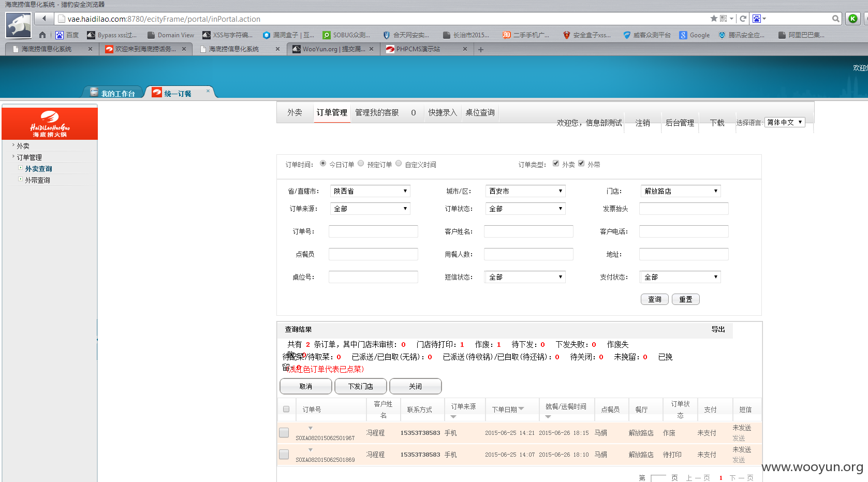Open the XSS与字符编 bookmark
Viewport: 868px width, 482px height.
(x=228, y=35)
